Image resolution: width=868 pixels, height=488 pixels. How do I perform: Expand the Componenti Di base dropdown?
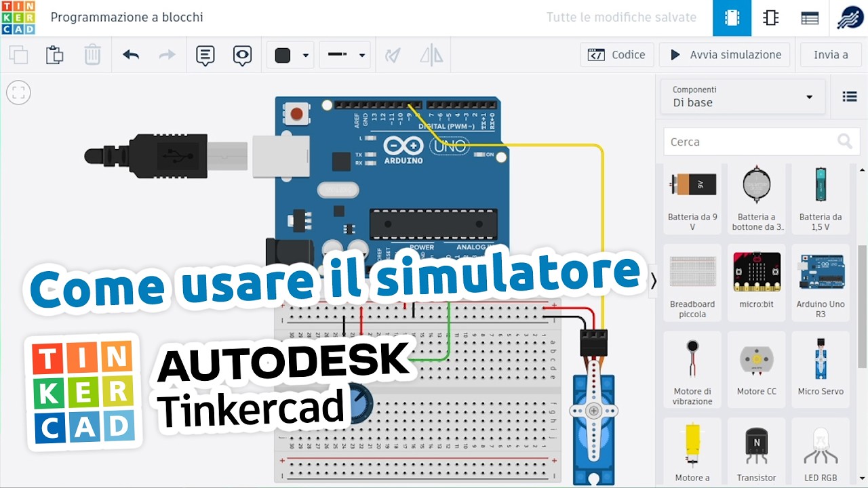pyautogui.click(x=743, y=97)
